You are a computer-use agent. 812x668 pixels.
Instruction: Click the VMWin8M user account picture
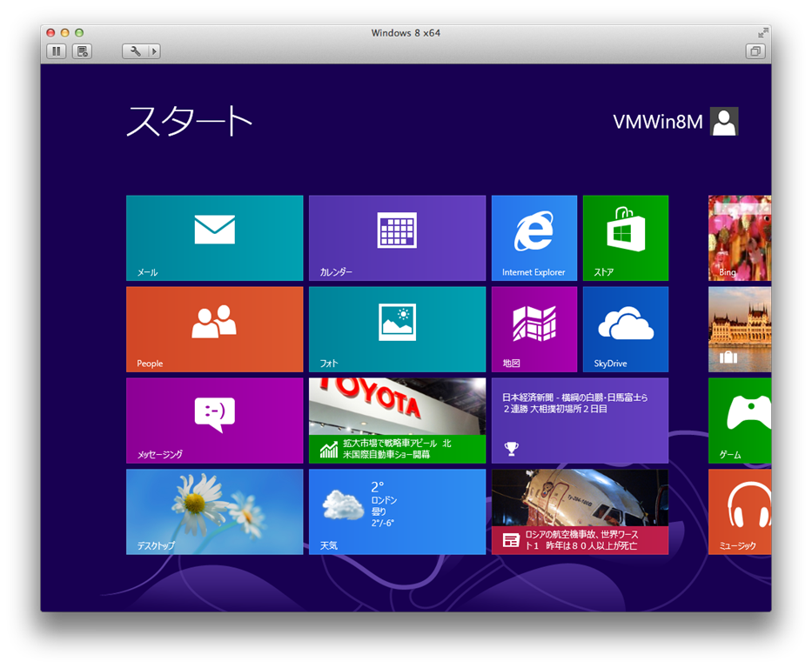pyautogui.click(x=724, y=122)
